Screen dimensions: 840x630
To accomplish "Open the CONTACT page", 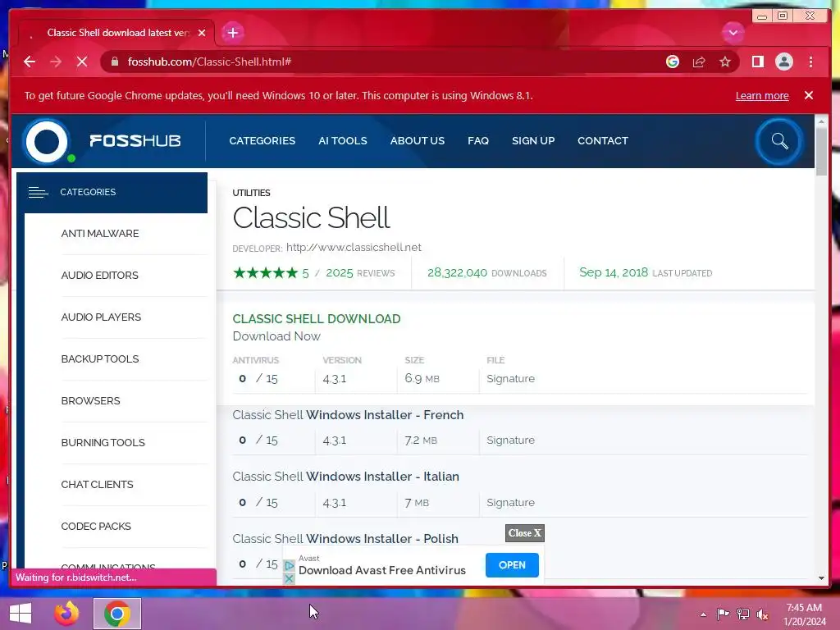I will coord(602,140).
